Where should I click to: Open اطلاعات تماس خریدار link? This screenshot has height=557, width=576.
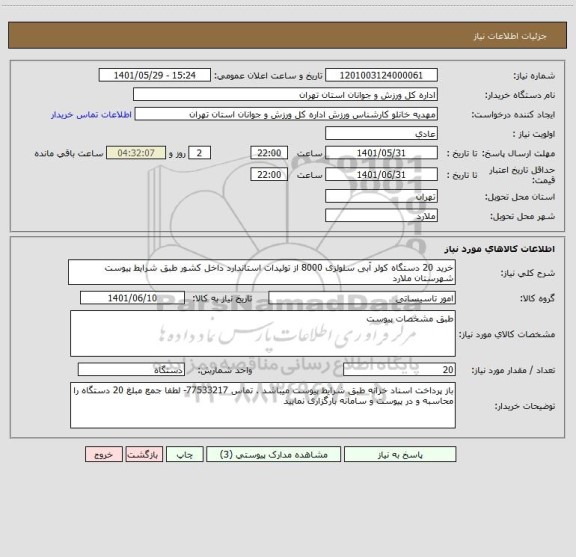click(x=91, y=115)
